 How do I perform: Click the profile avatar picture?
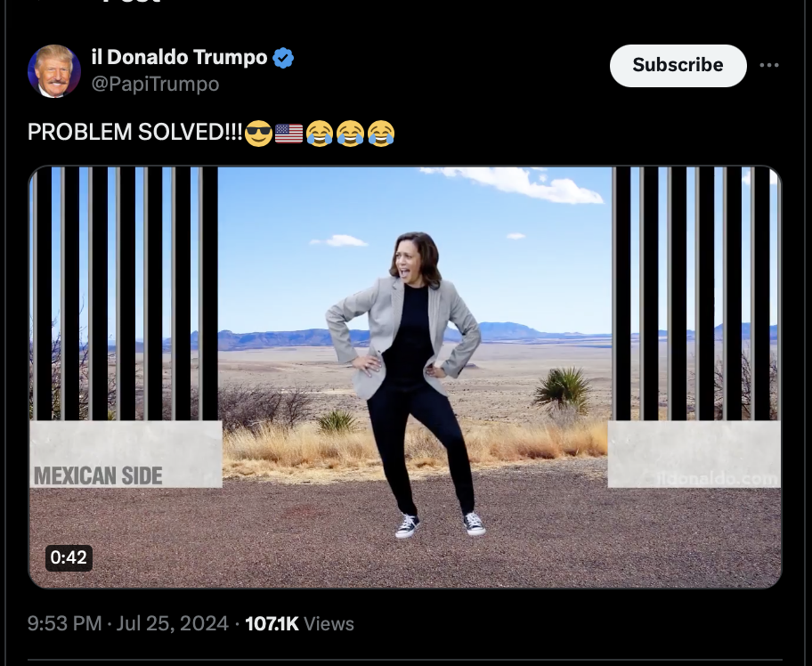tap(53, 71)
